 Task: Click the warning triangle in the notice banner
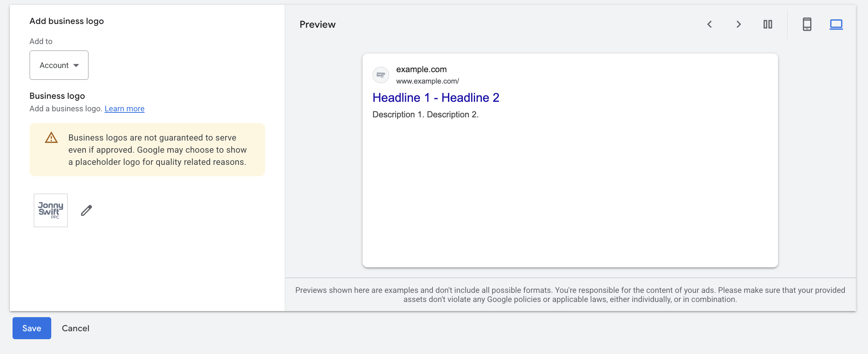[x=51, y=138]
